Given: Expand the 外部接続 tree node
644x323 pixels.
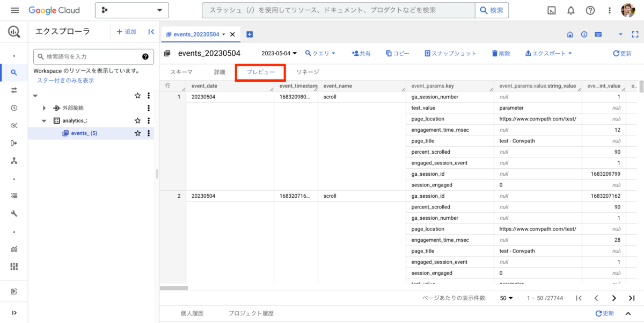Looking at the screenshot, I should (44, 107).
